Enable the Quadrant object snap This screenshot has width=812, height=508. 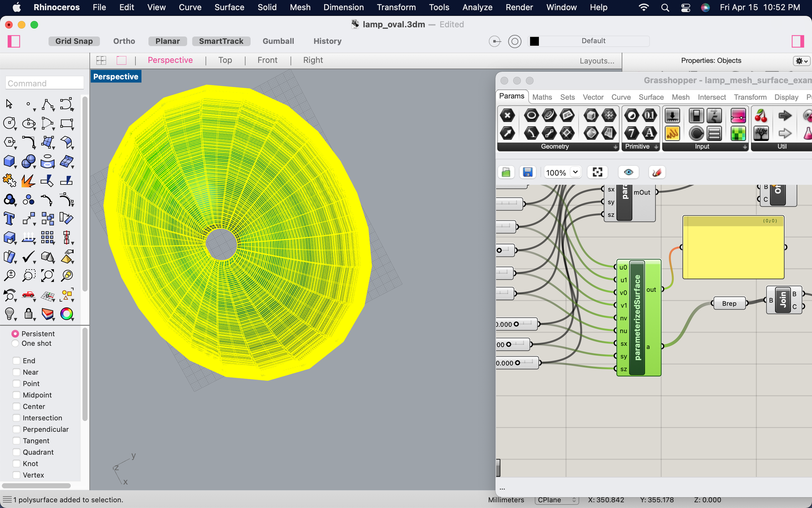pos(16,452)
